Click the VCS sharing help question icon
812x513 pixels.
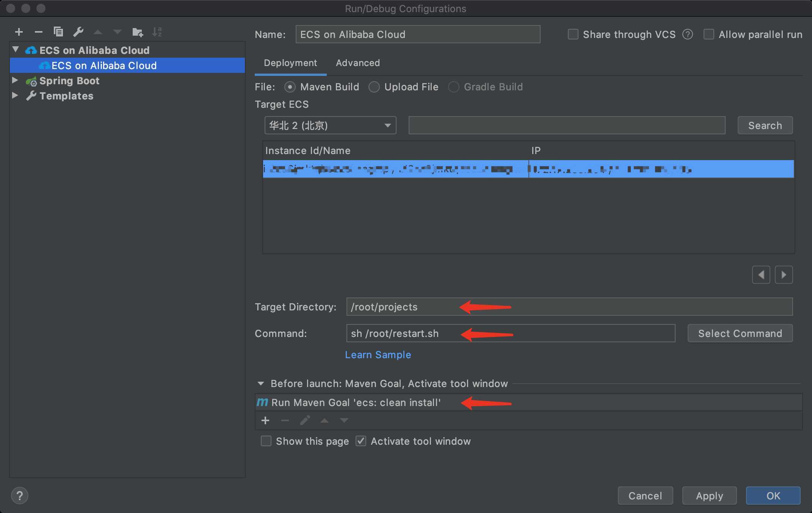click(x=688, y=35)
